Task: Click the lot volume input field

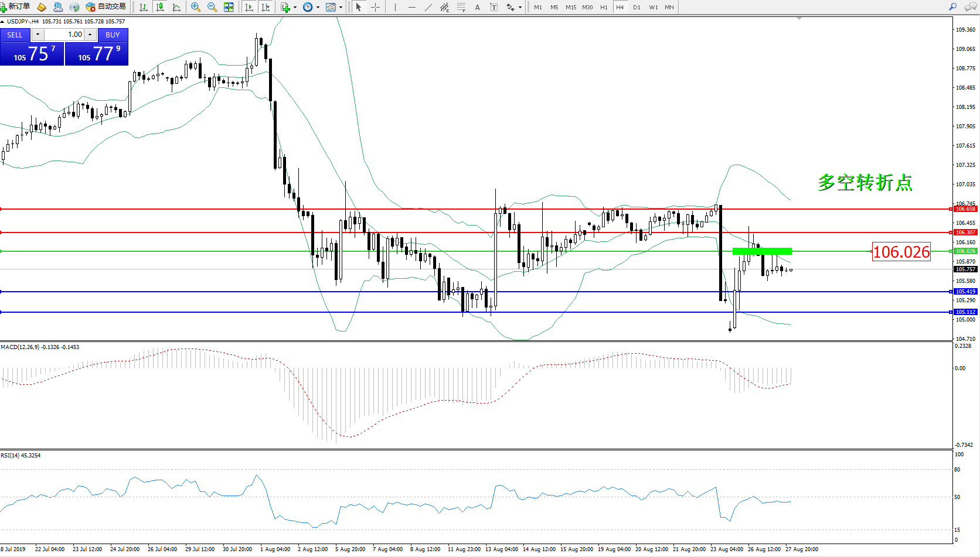Action: click(64, 35)
